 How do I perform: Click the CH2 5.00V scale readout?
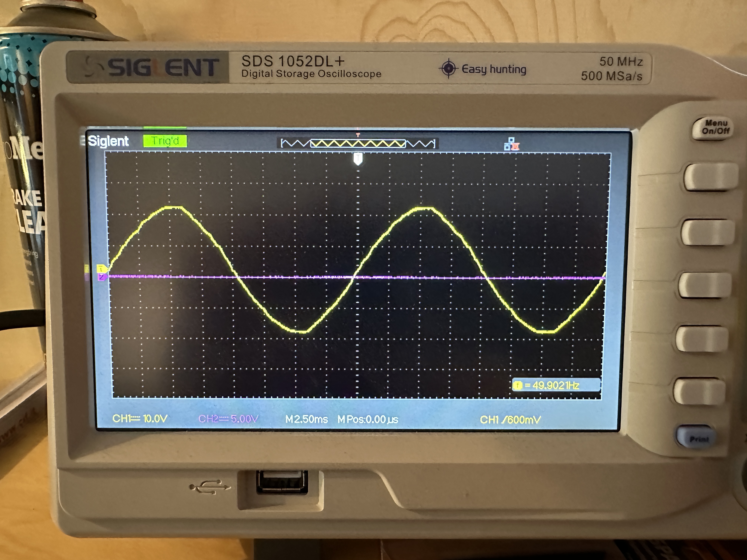(228, 419)
